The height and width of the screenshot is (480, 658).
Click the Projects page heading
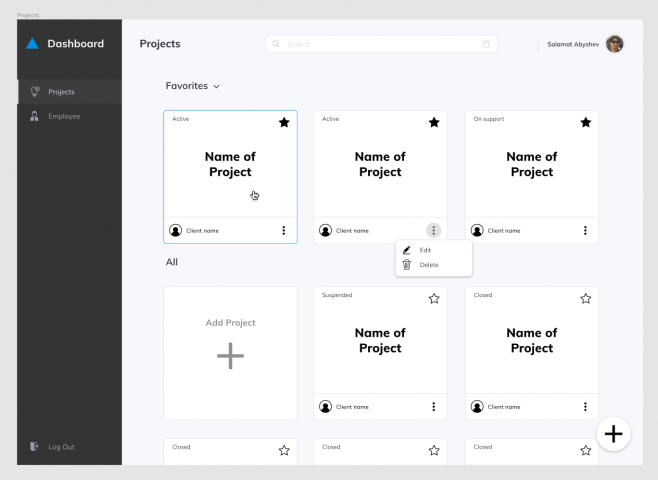click(x=160, y=44)
